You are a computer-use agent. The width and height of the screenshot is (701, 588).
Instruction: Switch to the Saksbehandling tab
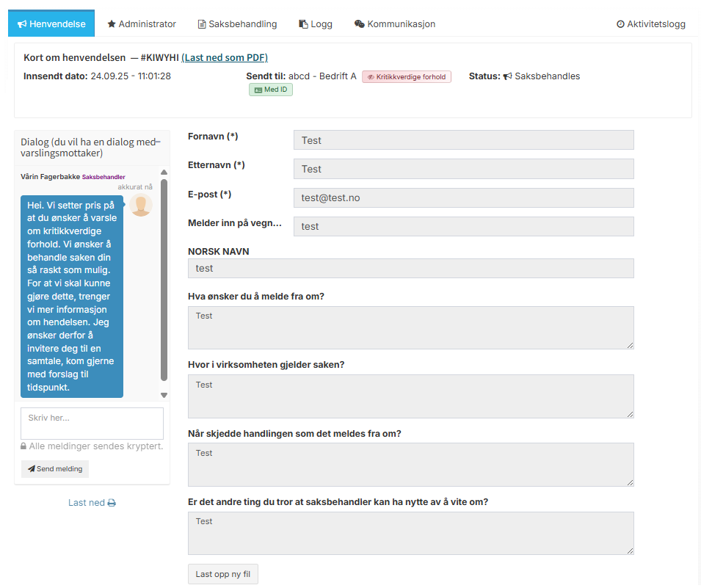[x=237, y=24]
